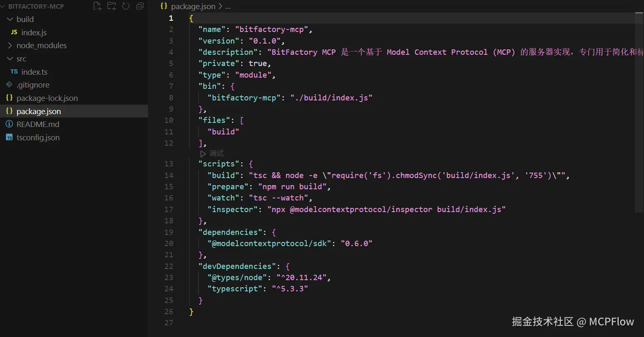Click the "0.6.0" sdk version value
Viewport: 644px width, 337px height.
tap(356, 243)
